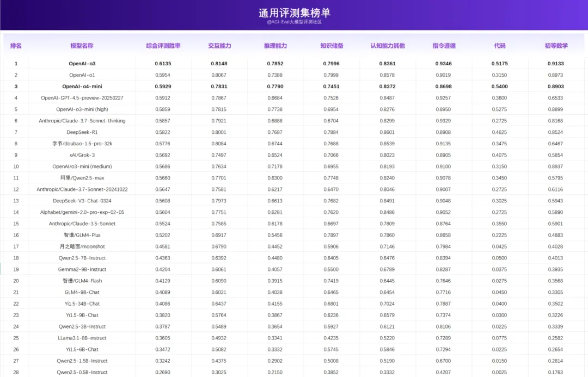
Task: Click rank number 1 cell
Action: (16, 64)
